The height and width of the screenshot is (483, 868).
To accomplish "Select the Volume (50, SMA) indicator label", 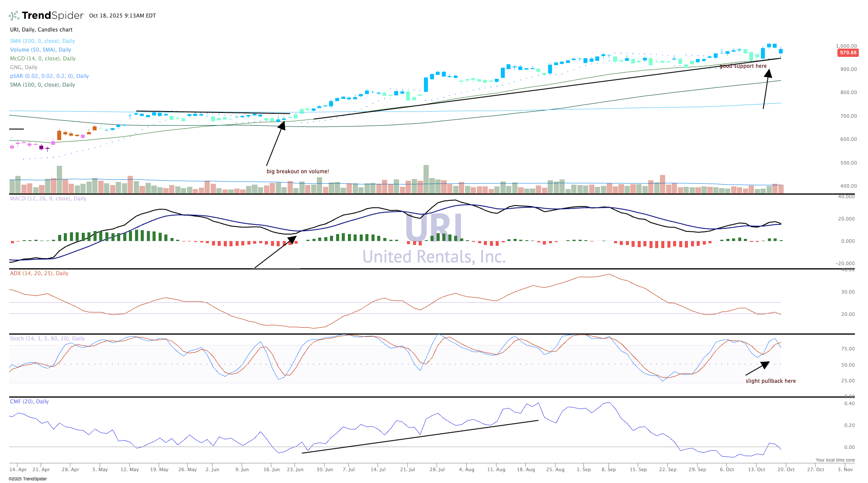I will pos(40,50).
